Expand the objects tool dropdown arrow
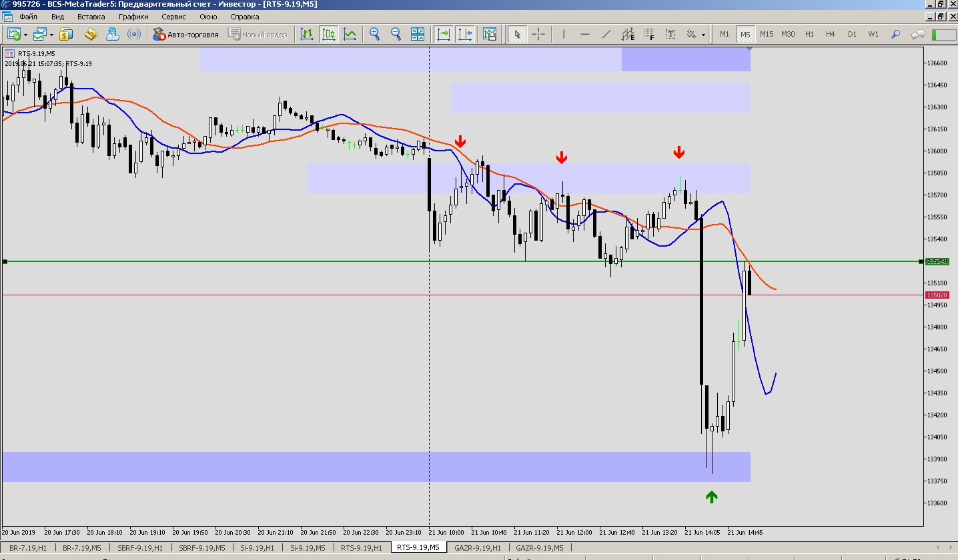Image resolution: width=958 pixels, height=560 pixels. pyautogui.click(x=703, y=35)
